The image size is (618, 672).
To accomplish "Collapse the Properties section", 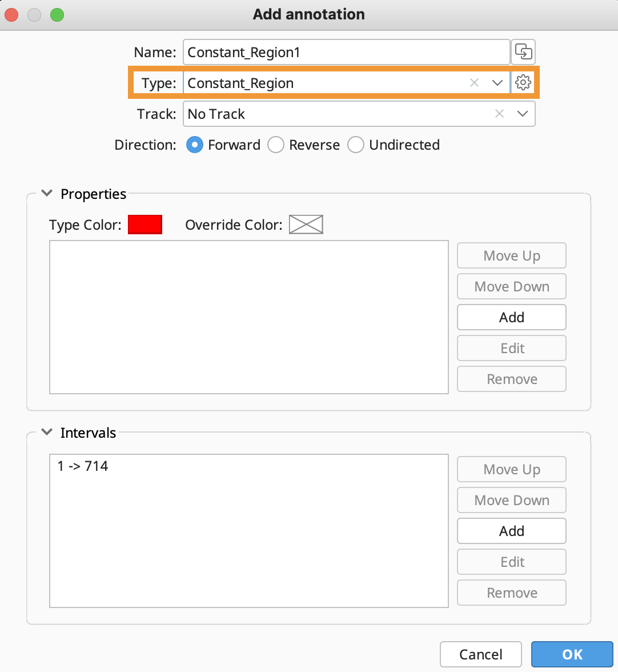I will 47,193.
